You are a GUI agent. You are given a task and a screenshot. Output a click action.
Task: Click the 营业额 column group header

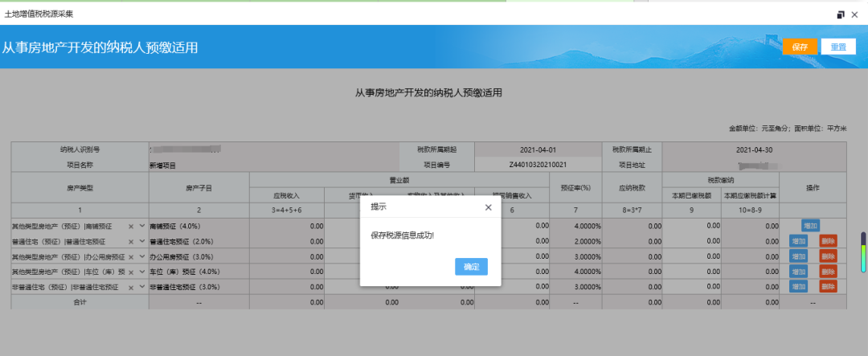[399, 180]
